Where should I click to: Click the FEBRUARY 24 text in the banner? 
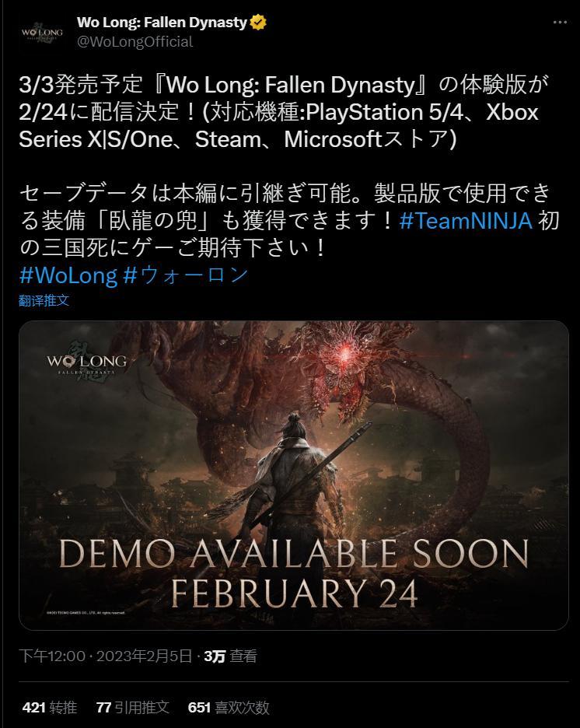point(294,593)
